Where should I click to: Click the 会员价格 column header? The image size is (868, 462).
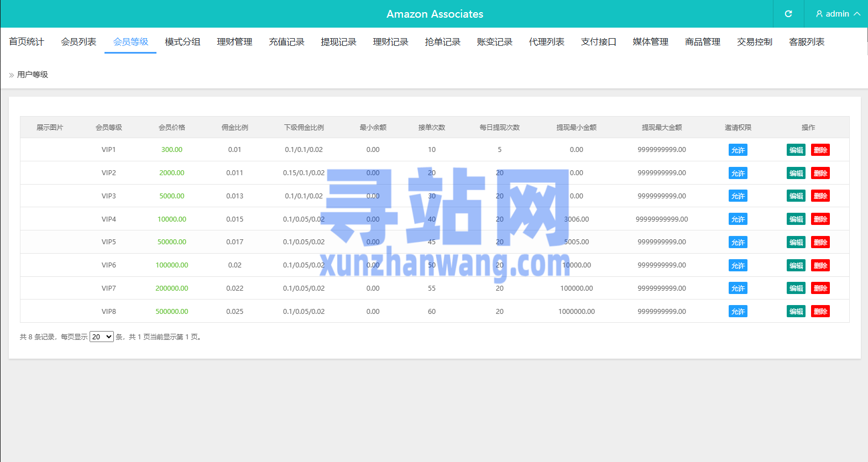pos(172,128)
